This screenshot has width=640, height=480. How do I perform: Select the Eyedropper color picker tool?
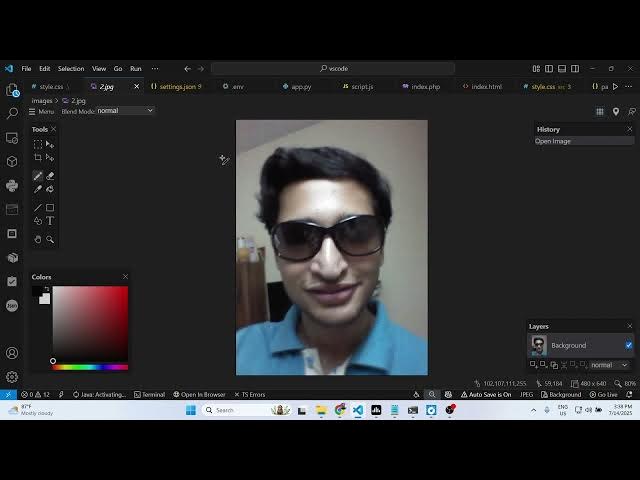click(x=38, y=189)
